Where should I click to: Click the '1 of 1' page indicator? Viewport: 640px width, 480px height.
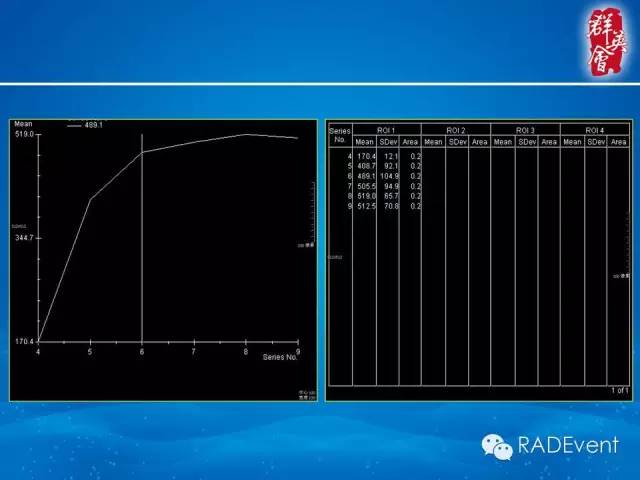(618, 389)
